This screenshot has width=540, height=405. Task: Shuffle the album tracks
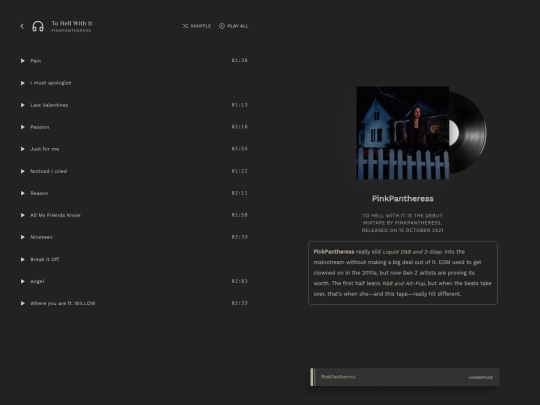(x=197, y=26)
